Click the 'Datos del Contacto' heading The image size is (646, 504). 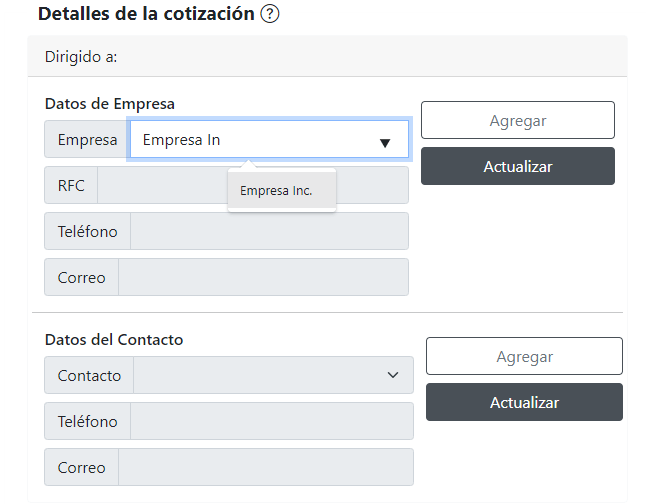point(114,339)
